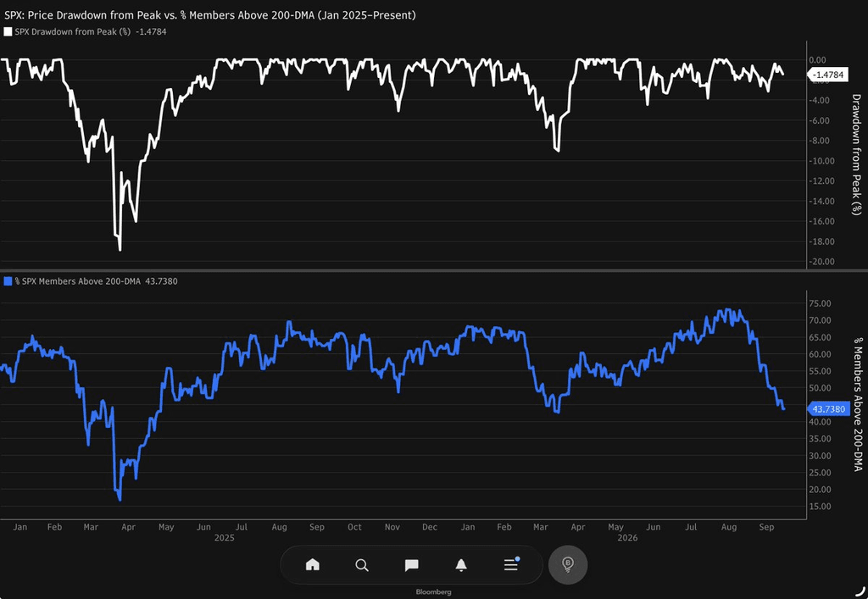Viewport: 868px width, 599px height.
Task: Click the Aug label above 2025 on time axis
Action: 280,527
